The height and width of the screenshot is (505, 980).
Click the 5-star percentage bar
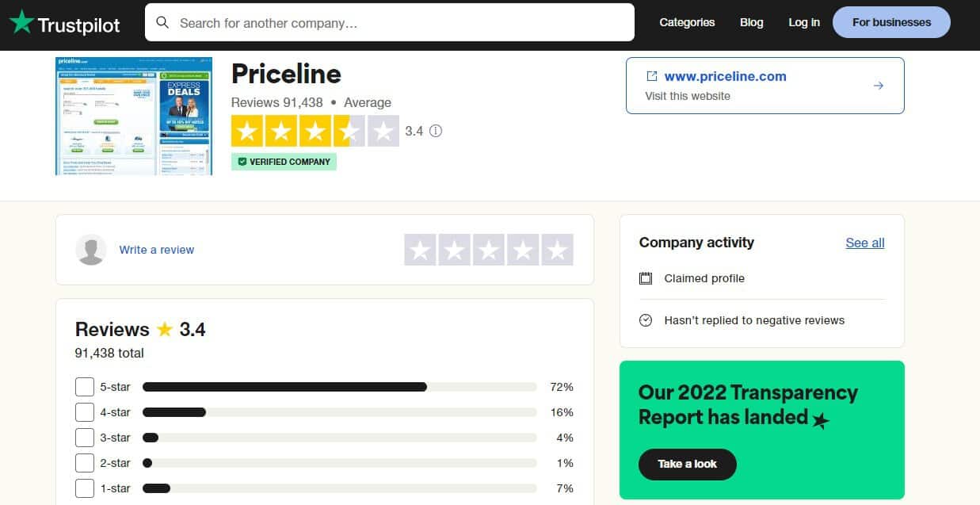click(x=340, y=387)
